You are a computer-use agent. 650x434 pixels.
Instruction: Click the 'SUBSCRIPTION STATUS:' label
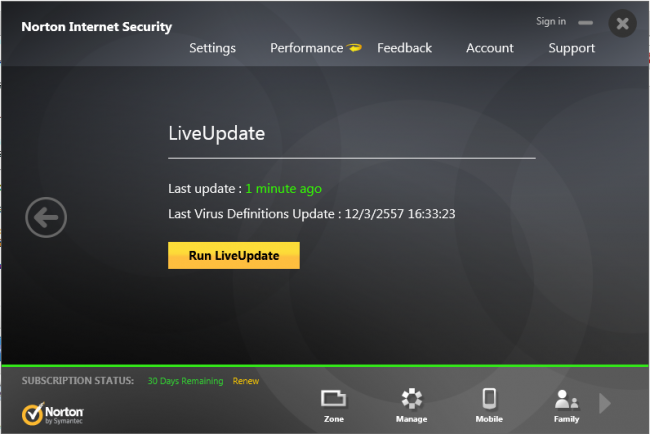[78, 381]
